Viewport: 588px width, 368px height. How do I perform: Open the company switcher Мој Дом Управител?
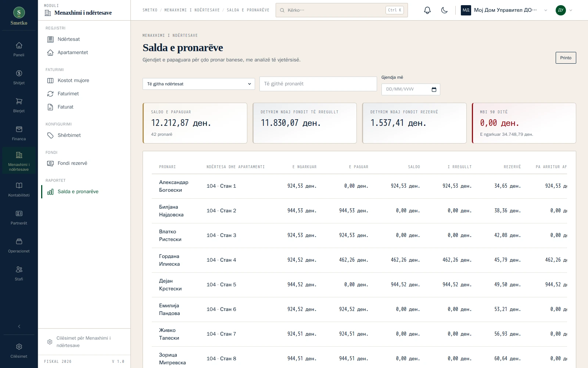coord(504,10)
